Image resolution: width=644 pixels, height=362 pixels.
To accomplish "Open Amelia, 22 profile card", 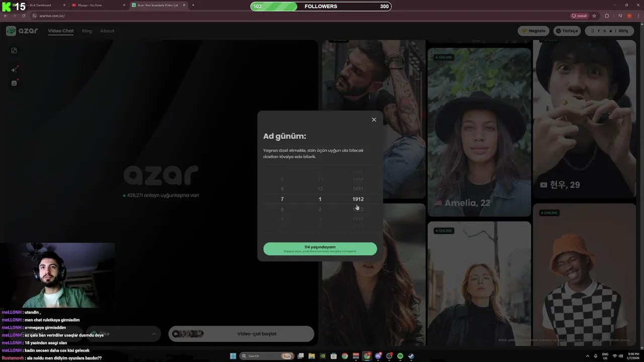I will click(479, 132).
